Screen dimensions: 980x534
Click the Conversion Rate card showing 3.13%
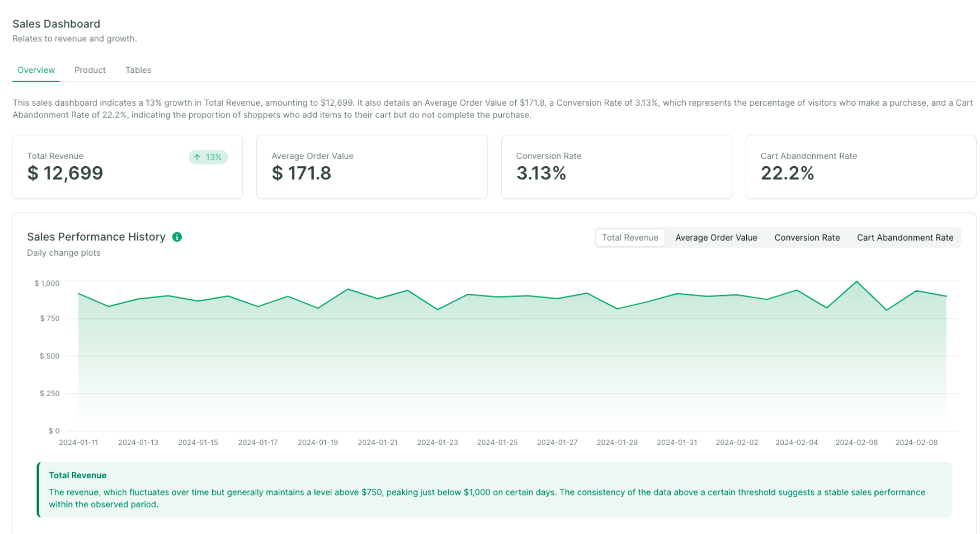pos(616,167)
